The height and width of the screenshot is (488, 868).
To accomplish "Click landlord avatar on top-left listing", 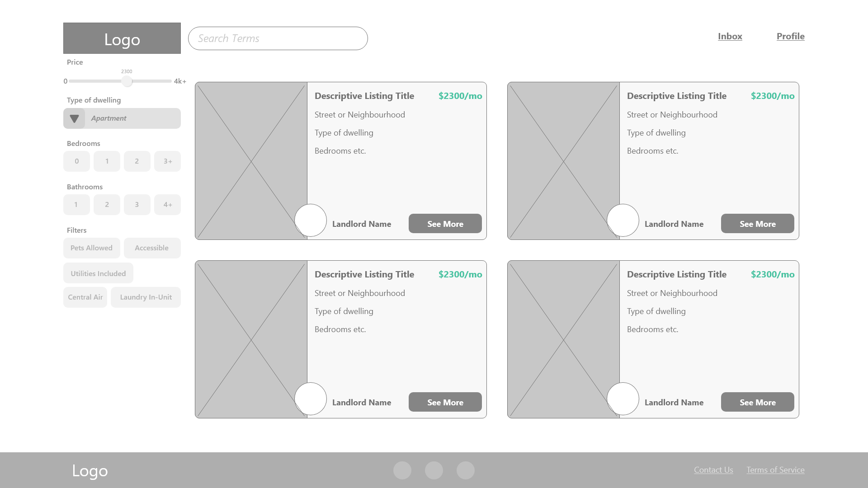I will tap(311, 221).
